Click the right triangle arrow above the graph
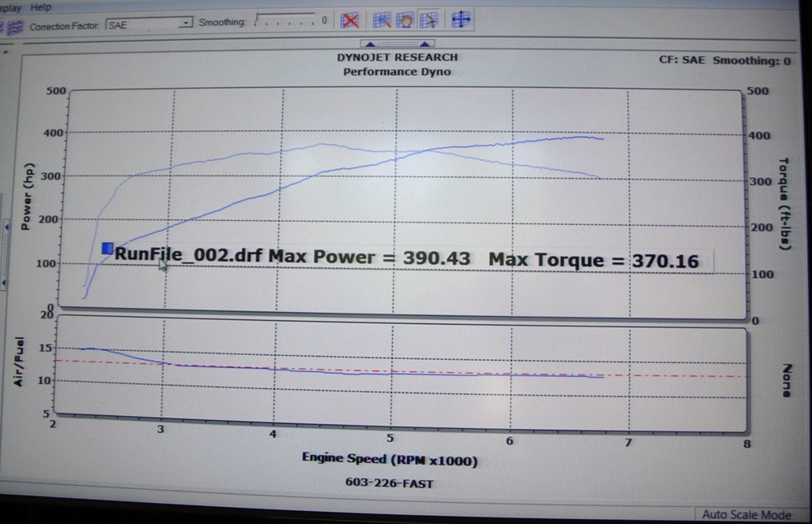The height and width of the screenshot is (524, 812). click(x=424, y=44)
